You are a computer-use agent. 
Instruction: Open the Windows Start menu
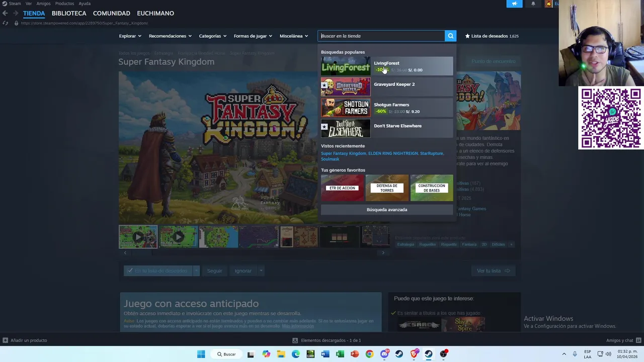[201, 354]
